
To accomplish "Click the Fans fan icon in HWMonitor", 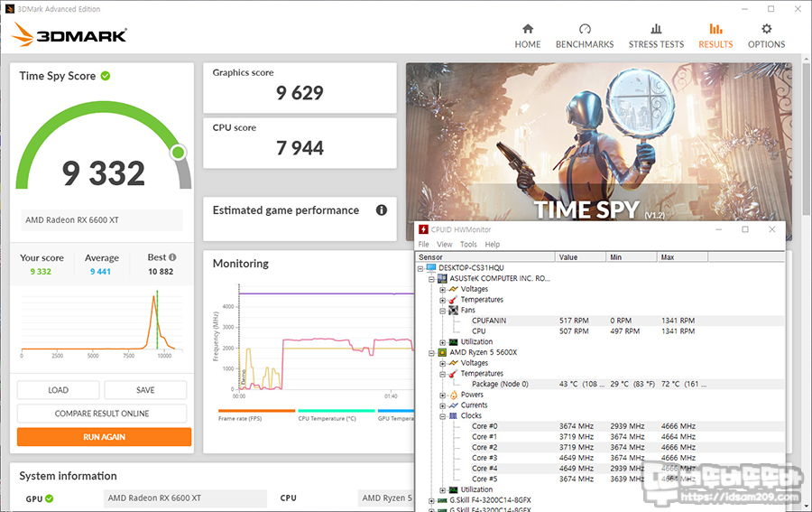I will coord(453,310).
